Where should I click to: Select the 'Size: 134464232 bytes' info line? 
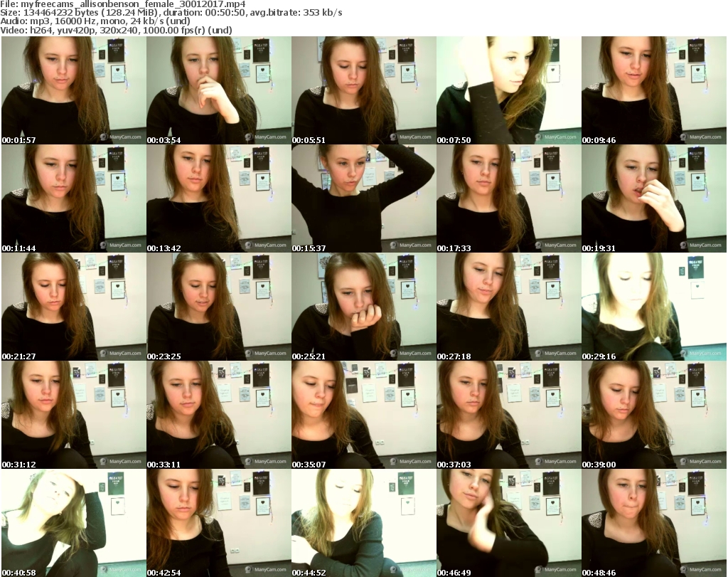coord(171,13)
